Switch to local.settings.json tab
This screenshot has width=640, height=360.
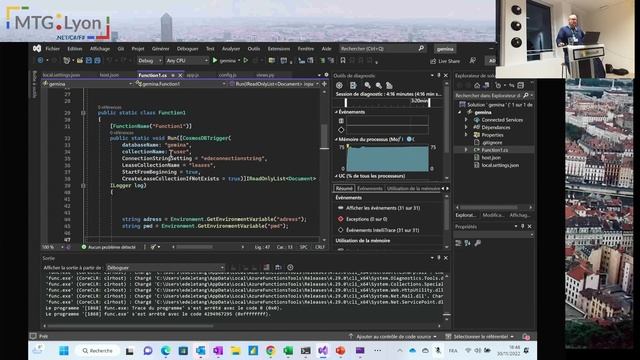coord(61,75)
